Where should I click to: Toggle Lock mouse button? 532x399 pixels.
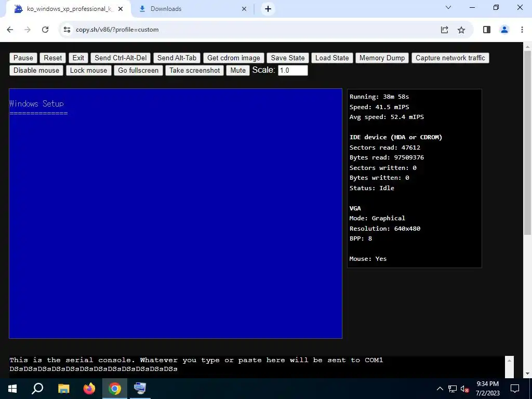88,70
